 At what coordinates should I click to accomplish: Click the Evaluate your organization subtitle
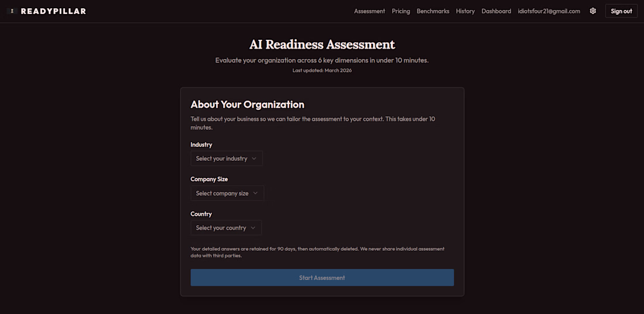[x=322, y=60]
